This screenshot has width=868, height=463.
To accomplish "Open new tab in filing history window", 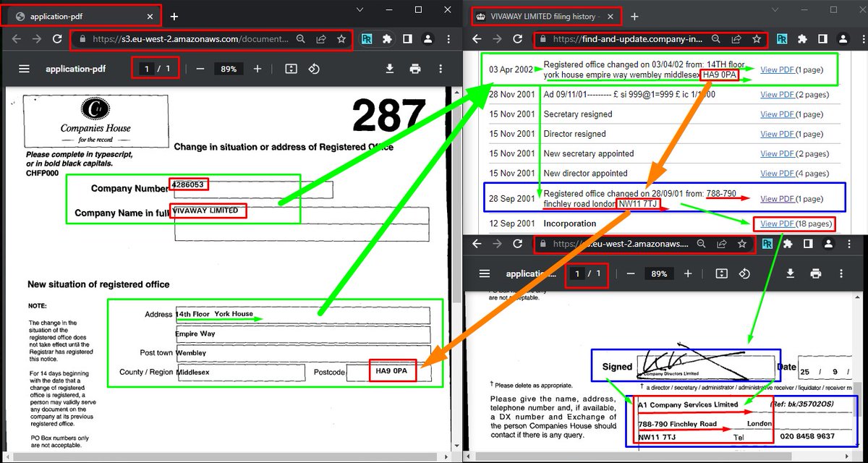I will coord(634,16).
